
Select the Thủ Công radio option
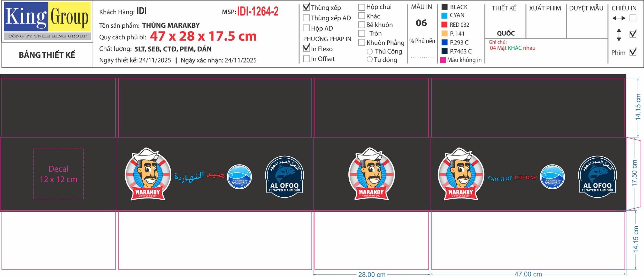370,52
